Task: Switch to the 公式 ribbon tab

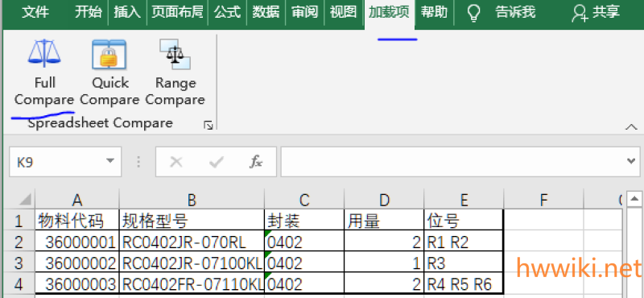Action: (227, 12)
